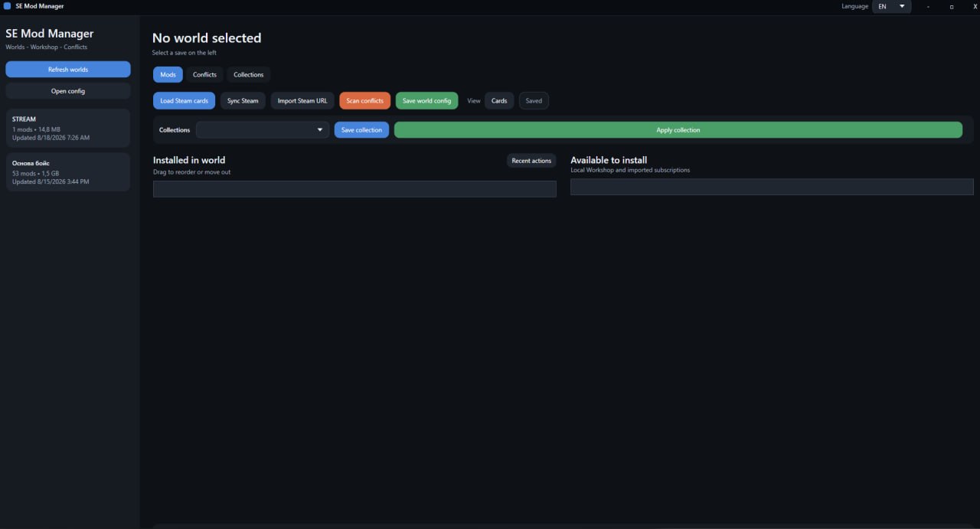The width and height of the screenshot is (980, 529).
Task: Close the SE Mod Manager window
Action: (975, 6)
